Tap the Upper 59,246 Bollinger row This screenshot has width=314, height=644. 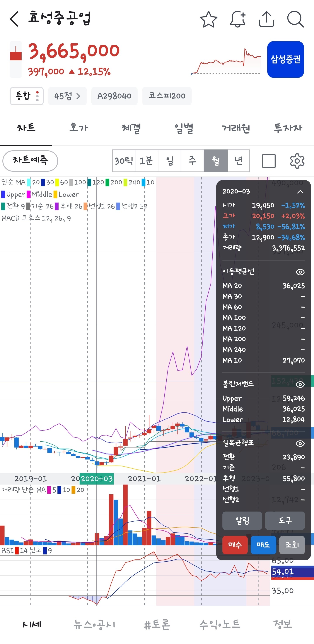click(264, 398)
